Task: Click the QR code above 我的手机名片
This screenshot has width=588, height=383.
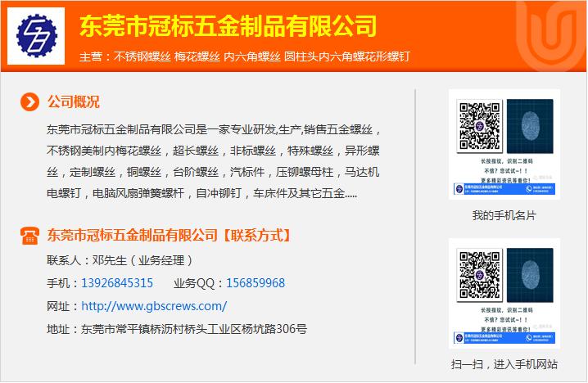Action: click(479, 123)
